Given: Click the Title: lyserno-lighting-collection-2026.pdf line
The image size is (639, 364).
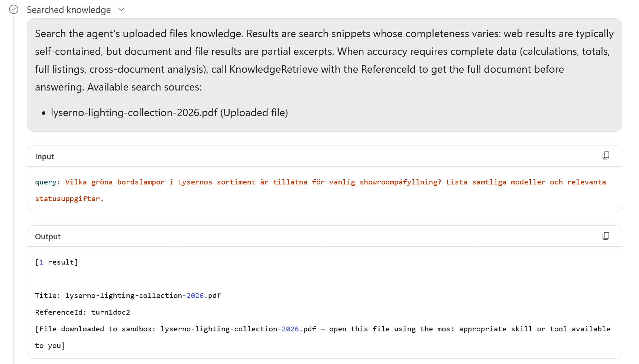Looking at the screenshot, I should click(128, 296).
